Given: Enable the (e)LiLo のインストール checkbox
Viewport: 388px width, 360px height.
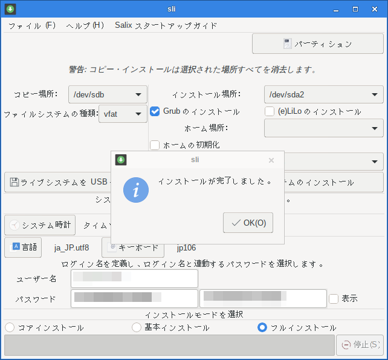Looking at the screenshot, I should coord(269,111).
